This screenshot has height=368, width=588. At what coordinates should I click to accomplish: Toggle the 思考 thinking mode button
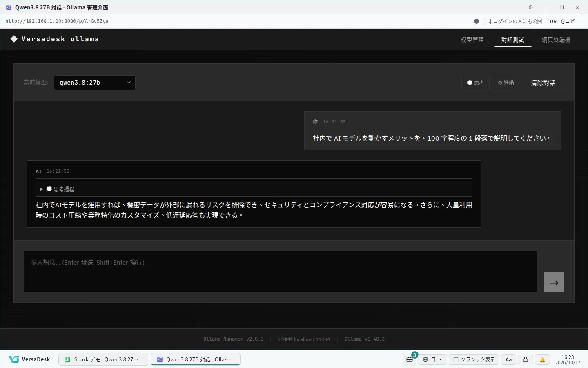(475, 83)
